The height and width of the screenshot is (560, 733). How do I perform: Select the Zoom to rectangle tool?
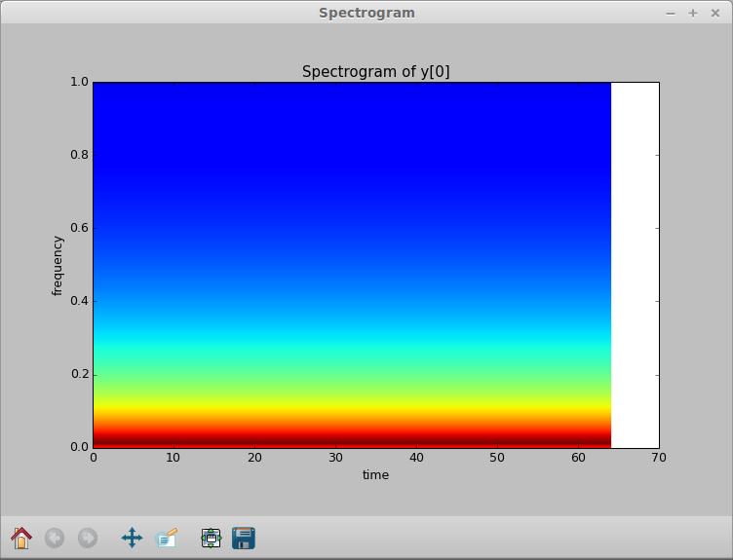point(167,538)
